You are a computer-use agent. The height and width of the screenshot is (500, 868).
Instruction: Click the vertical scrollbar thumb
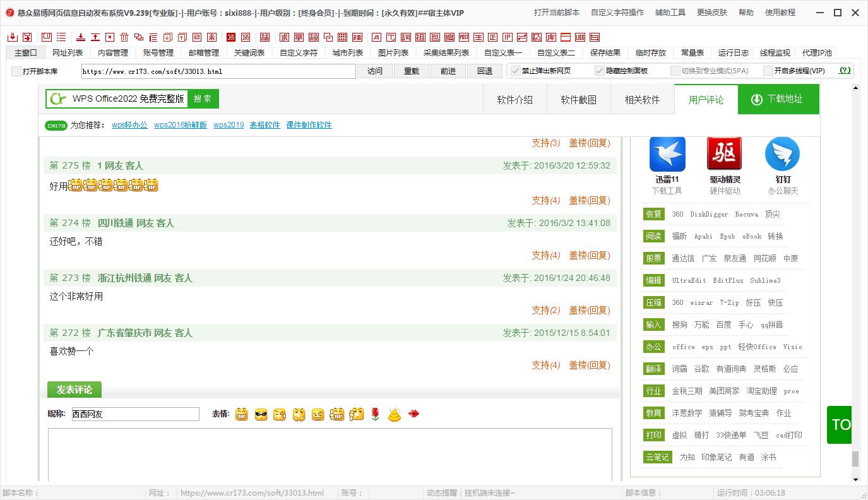[855, 459]
